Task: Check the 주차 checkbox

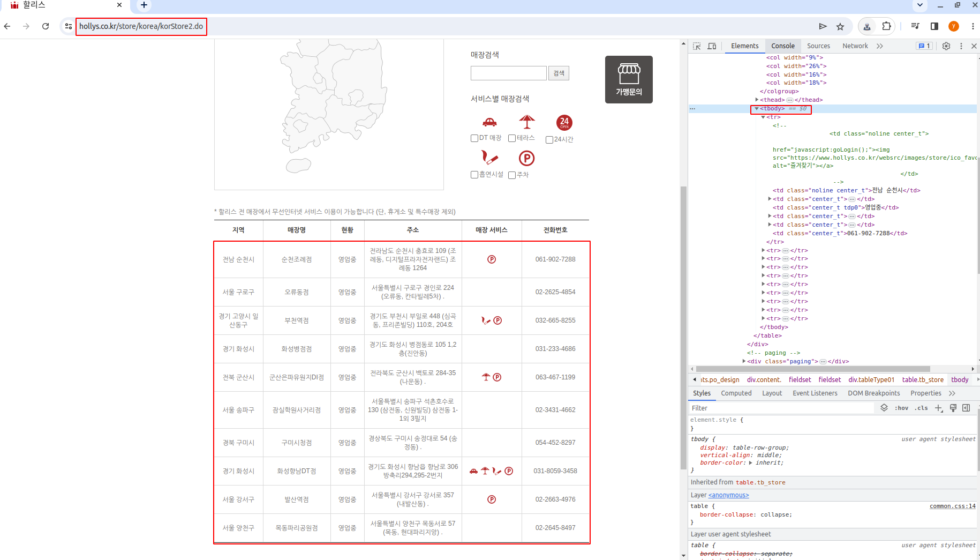Action: click(512, 175)
